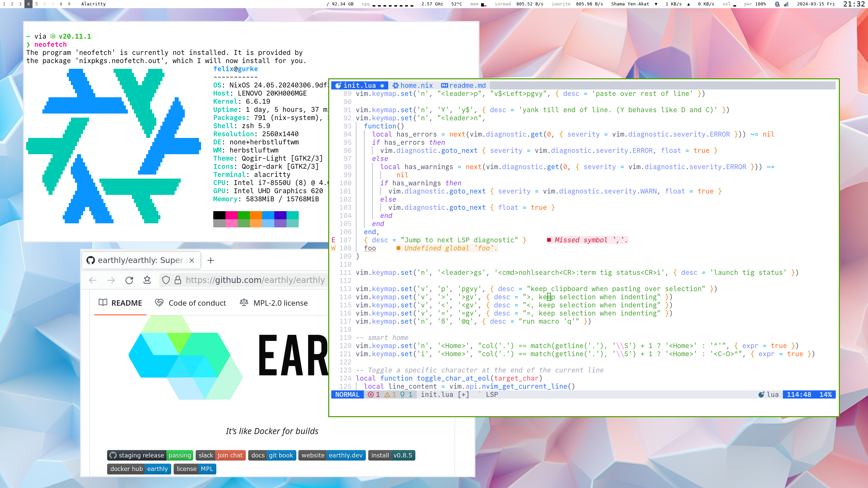Open the home.nix buffer tab
The width and height of the screenshot is (868, 488).
413,85
